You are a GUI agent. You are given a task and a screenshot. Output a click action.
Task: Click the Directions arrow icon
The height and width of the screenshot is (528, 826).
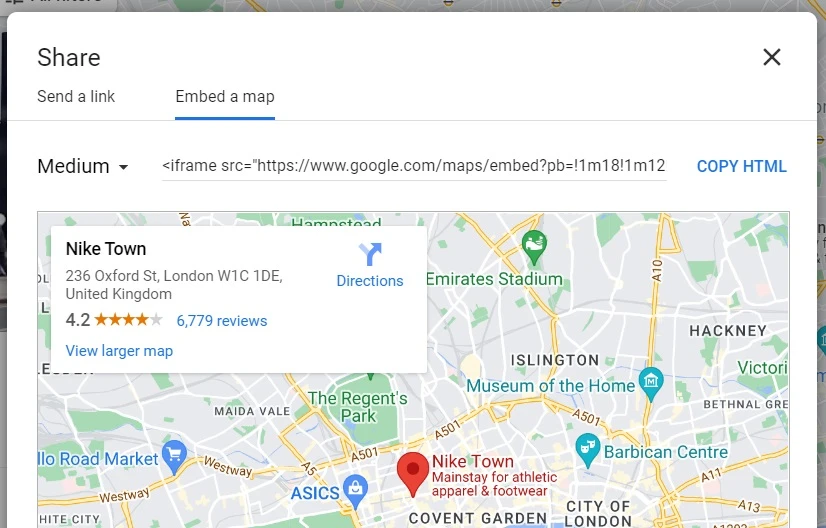click(x=370, y=254)
